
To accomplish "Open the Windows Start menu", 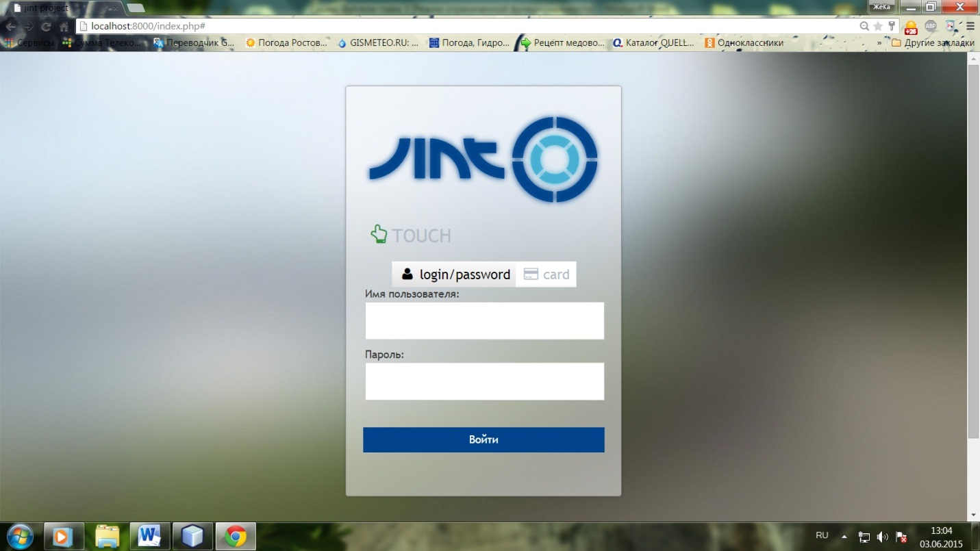I will [18, 537].
